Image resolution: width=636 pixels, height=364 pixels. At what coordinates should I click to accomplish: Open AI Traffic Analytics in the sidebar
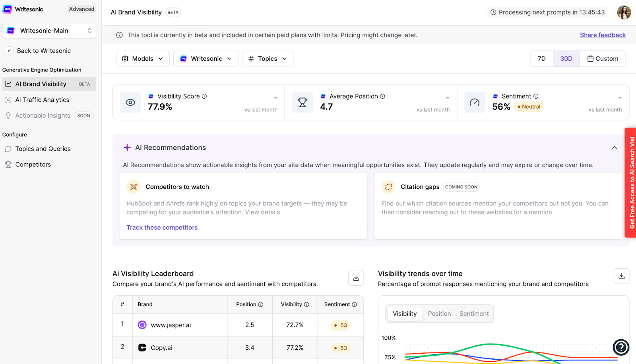[49, 100]
